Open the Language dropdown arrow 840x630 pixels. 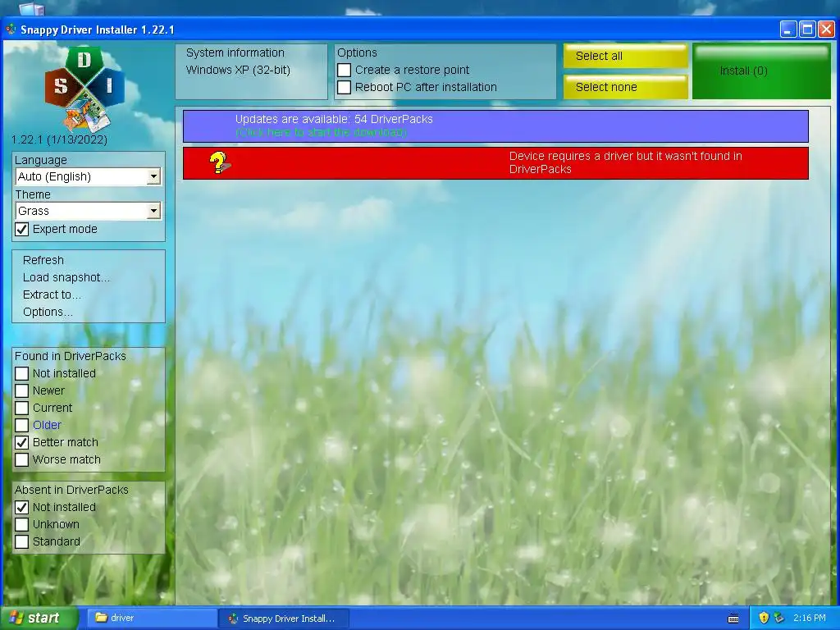click(x=153, y=176)
